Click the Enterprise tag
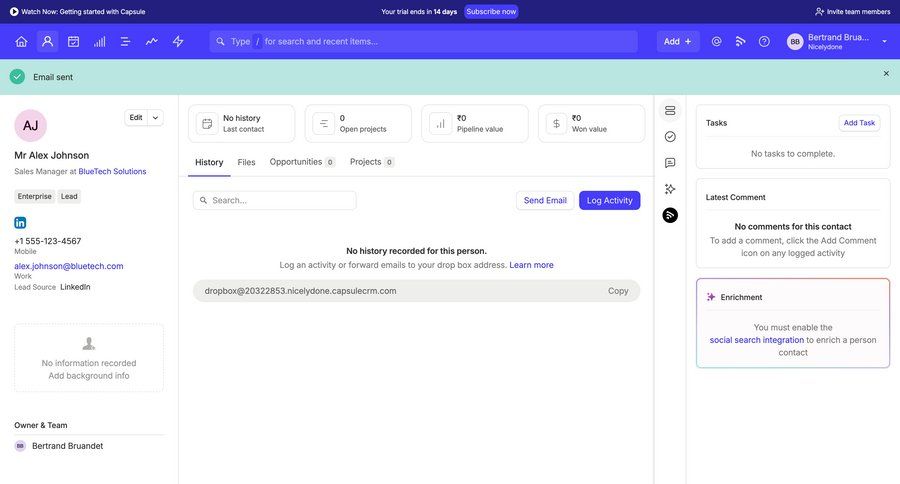This screenshot has height=484, width=900. pos(34,196)
